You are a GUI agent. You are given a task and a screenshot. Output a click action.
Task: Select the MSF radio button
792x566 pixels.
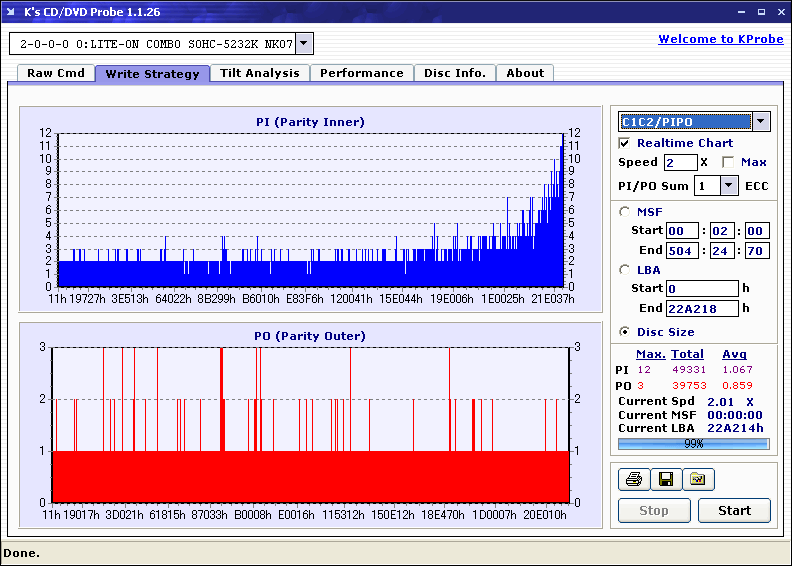(x=625, y=211)
